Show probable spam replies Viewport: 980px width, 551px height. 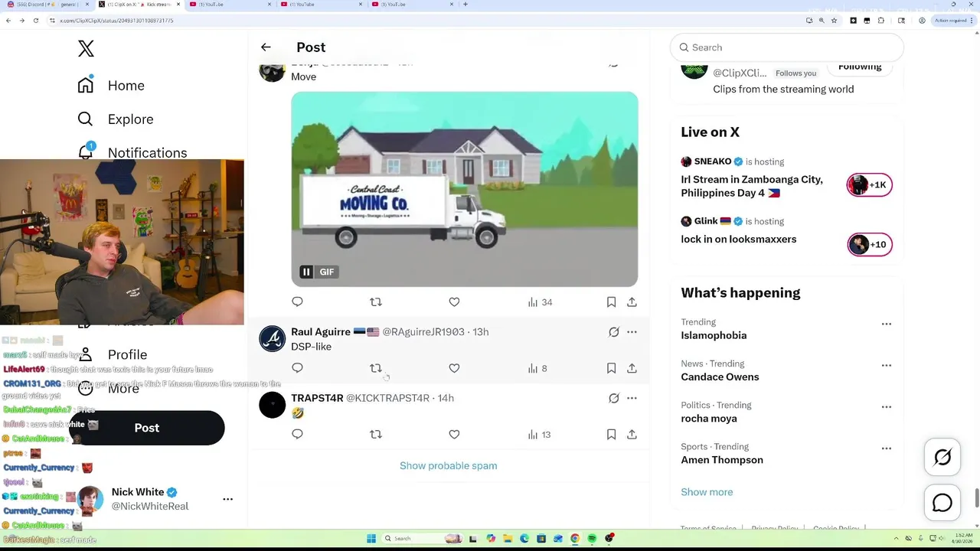(449, 465)
